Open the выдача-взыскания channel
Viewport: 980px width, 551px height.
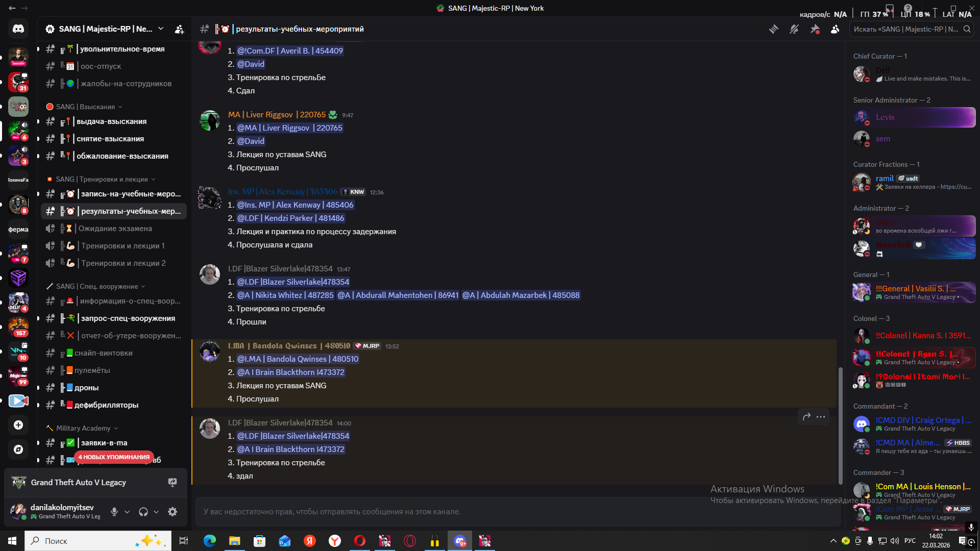[x=111, y=121]
